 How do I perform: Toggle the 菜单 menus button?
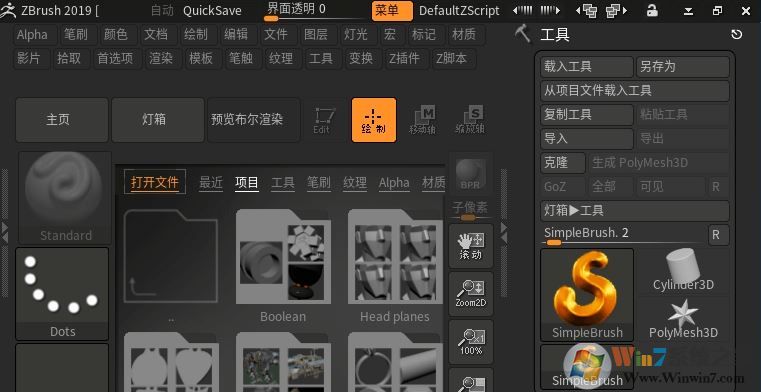tap(392, 11)
